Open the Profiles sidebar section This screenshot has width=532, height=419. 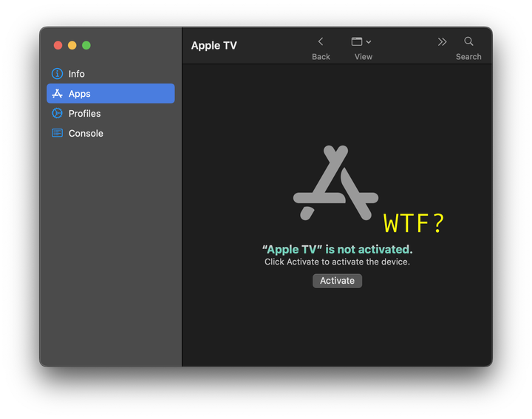pyautogui.click(x=111, y=113)
